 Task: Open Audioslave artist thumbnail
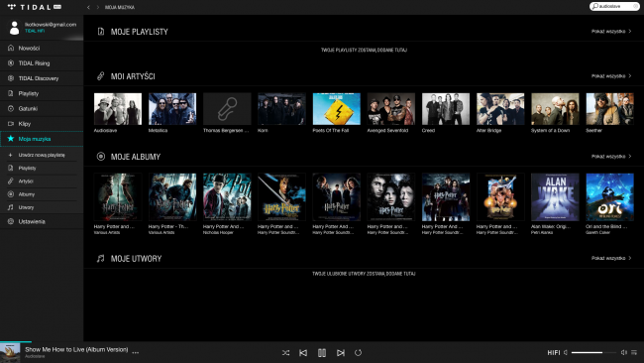coord(118,109)
